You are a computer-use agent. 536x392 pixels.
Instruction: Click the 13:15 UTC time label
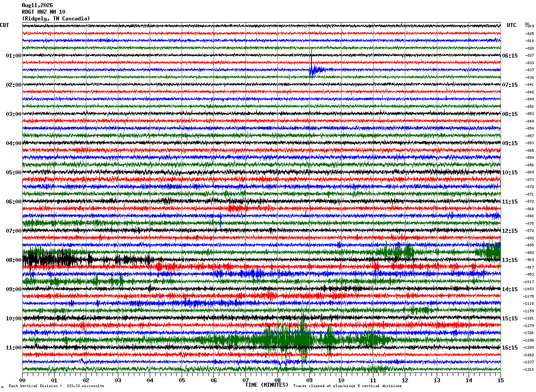510,260
